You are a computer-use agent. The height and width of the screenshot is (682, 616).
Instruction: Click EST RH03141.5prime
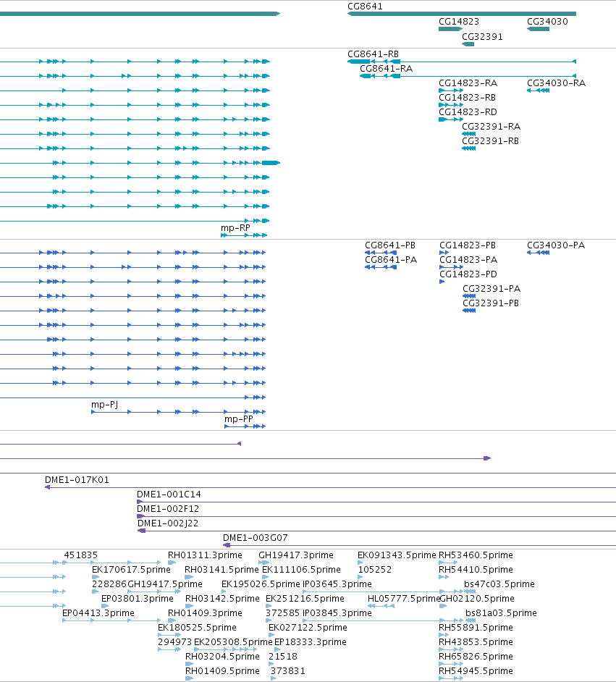point(221,570)
